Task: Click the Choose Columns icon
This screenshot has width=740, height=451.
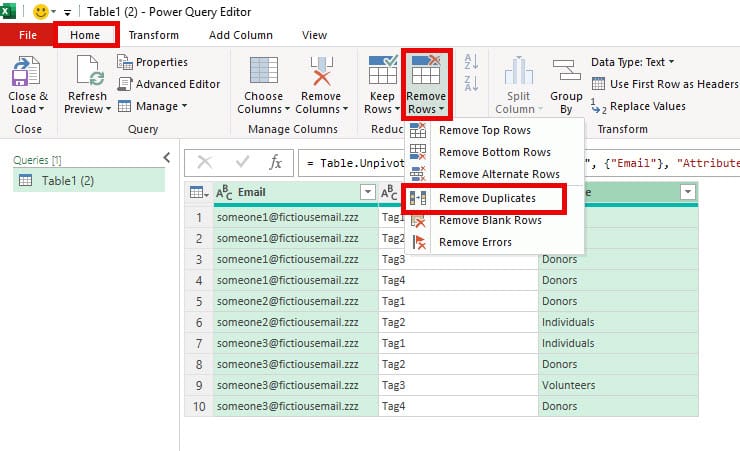Action: tap(263, 71)
